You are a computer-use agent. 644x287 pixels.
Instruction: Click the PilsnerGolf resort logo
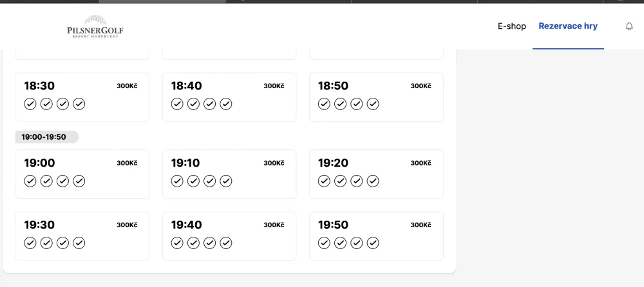(95, 26)
